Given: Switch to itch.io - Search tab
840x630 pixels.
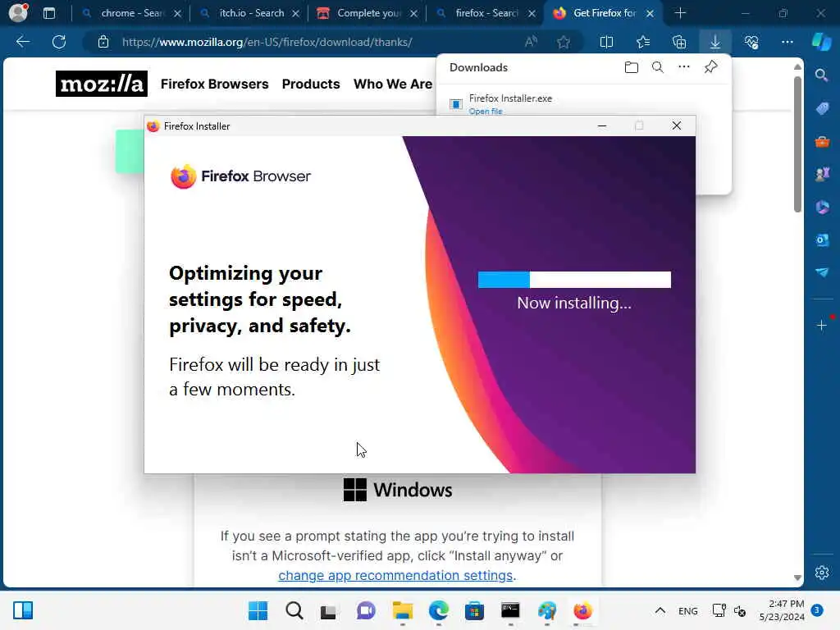Looking at the screenshot, I should coord(249,13).
